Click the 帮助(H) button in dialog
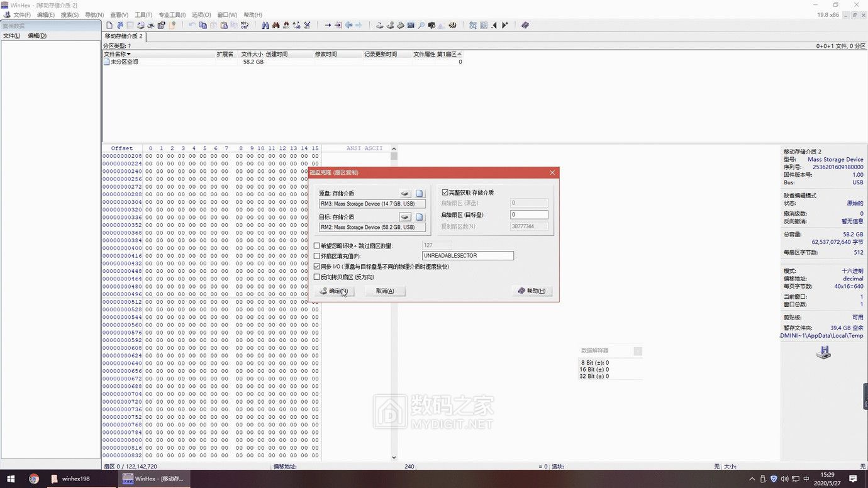The image size is (868, 488). 532,291
